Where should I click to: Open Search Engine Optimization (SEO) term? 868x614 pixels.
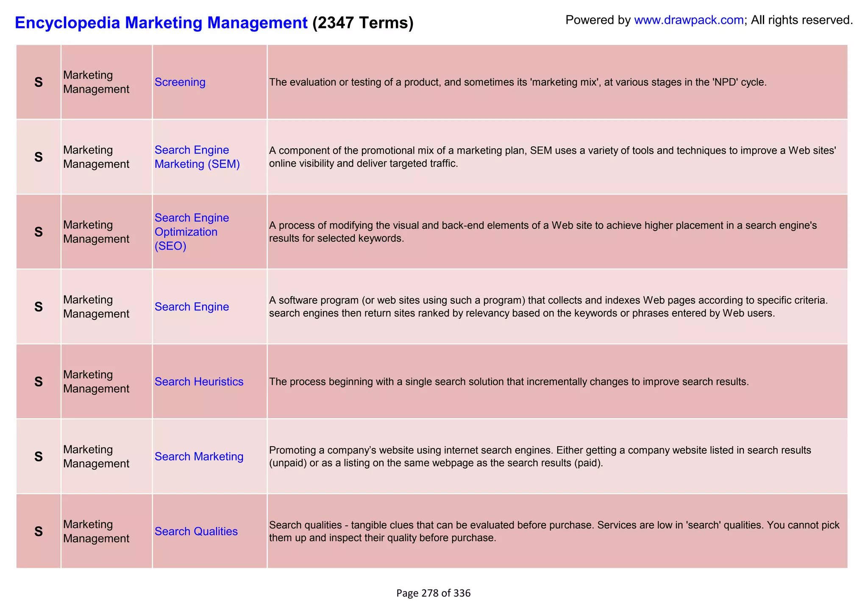tap(192, 232)
